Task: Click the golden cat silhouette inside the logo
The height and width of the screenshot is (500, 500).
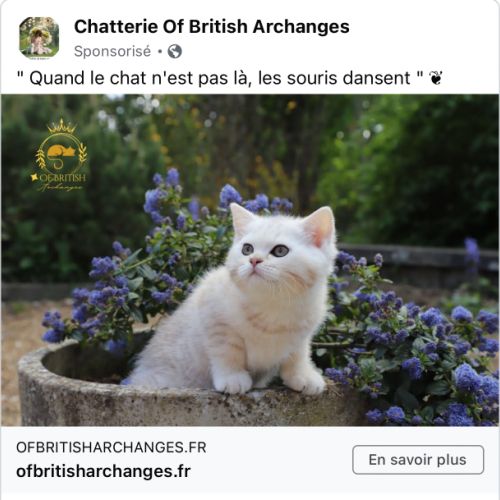Action: tap(61, 152)
